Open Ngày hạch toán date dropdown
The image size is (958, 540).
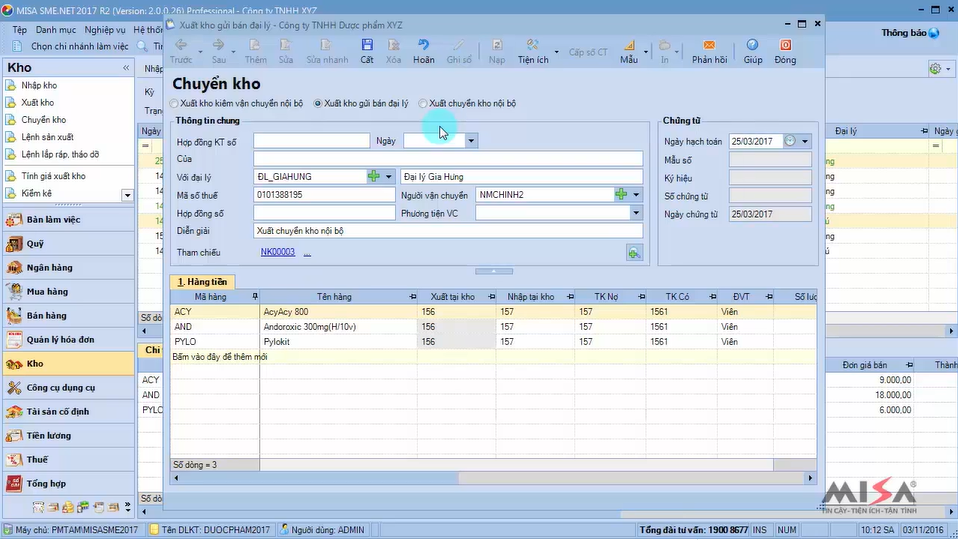[805, 141]
